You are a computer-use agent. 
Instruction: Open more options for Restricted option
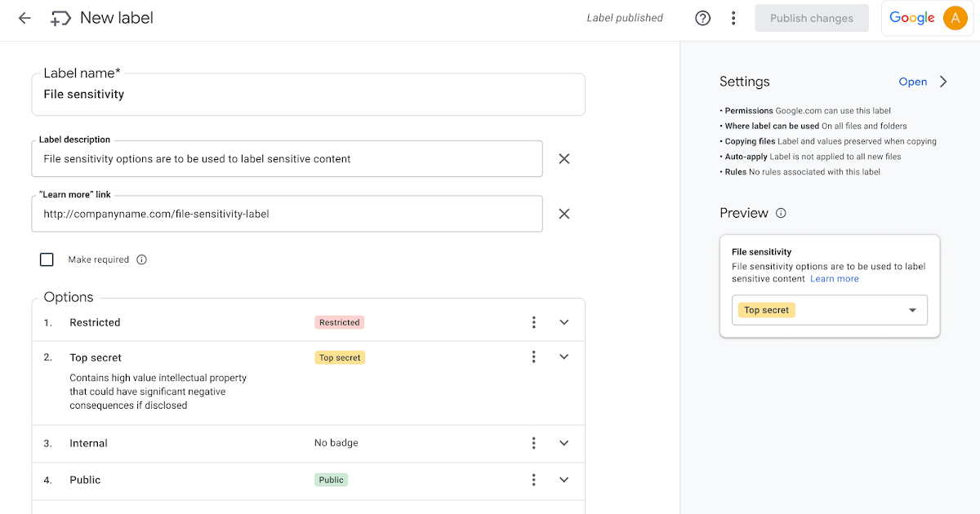(533, 322)
